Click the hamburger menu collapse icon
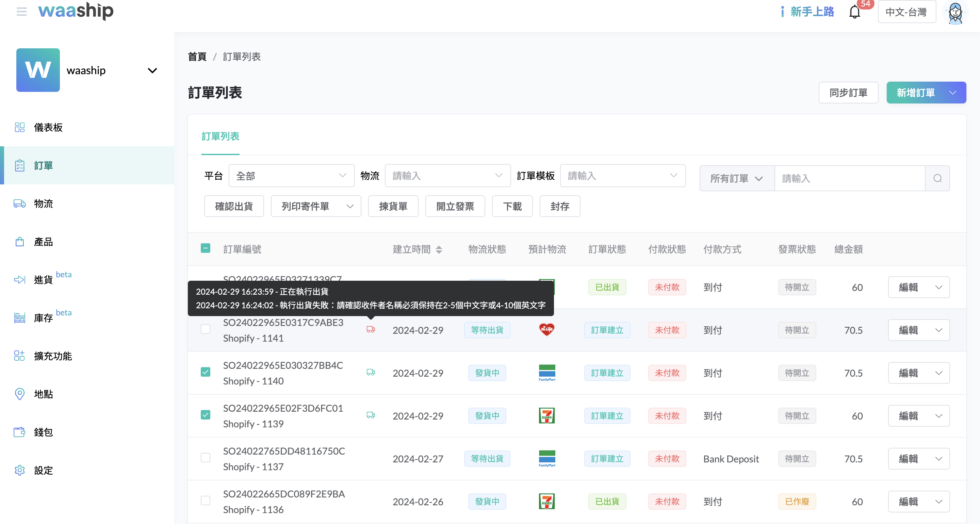Screen dimensions: 980x524 pos(22,12)
